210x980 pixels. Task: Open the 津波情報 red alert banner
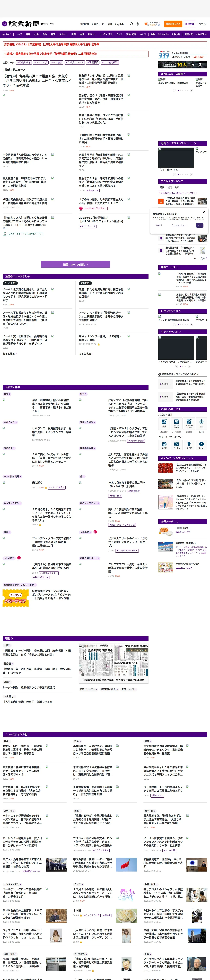(x=105, y=45)
